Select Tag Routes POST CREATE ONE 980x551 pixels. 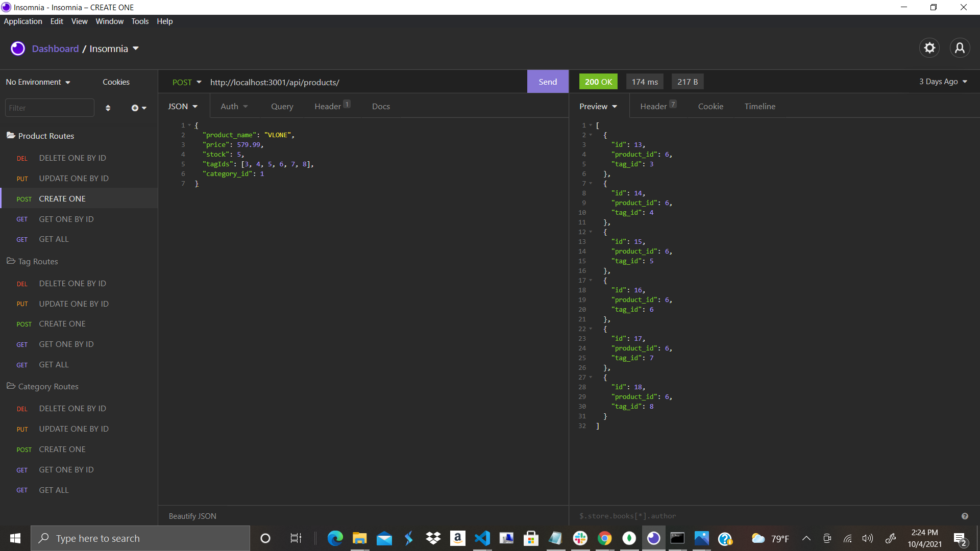point(79,324)
